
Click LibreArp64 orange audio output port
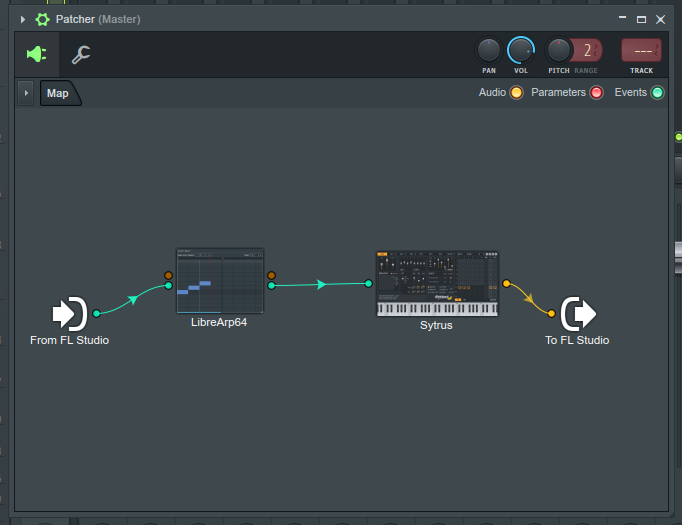(x=271, y=275)
